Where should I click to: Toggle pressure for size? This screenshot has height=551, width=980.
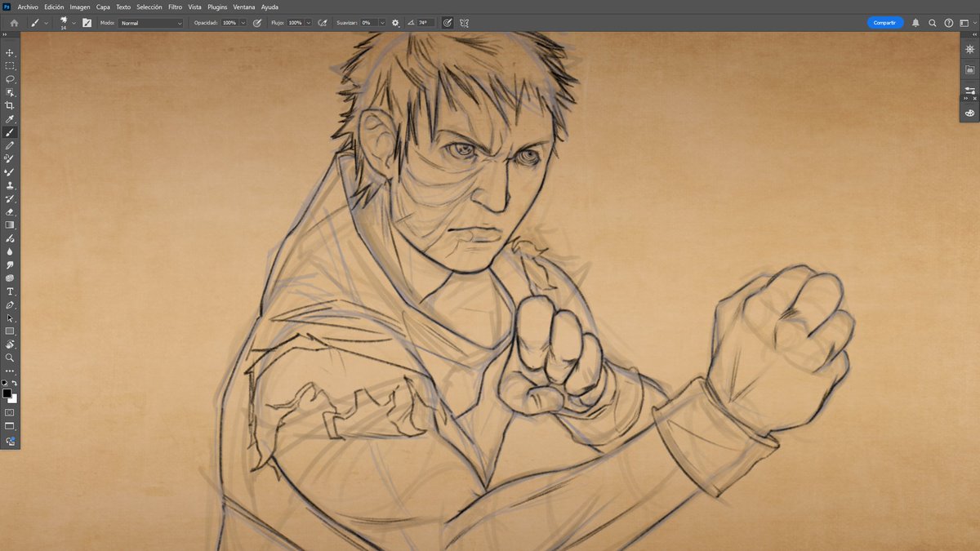(448, 23)
